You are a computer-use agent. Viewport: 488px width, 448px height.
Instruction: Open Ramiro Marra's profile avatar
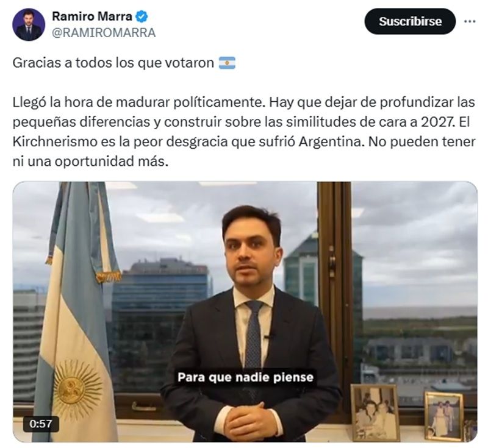(x=29, y=24)
